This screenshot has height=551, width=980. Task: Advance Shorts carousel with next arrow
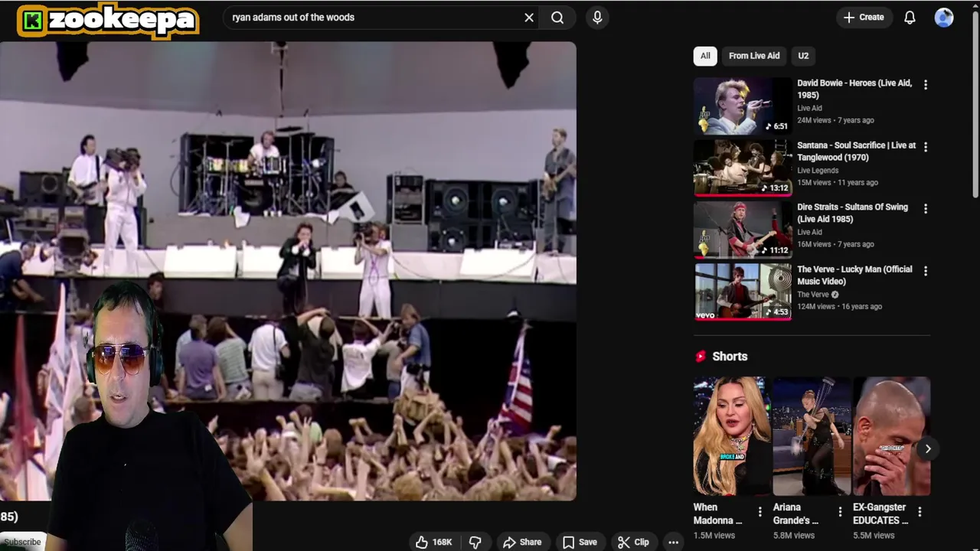[927, 449]
